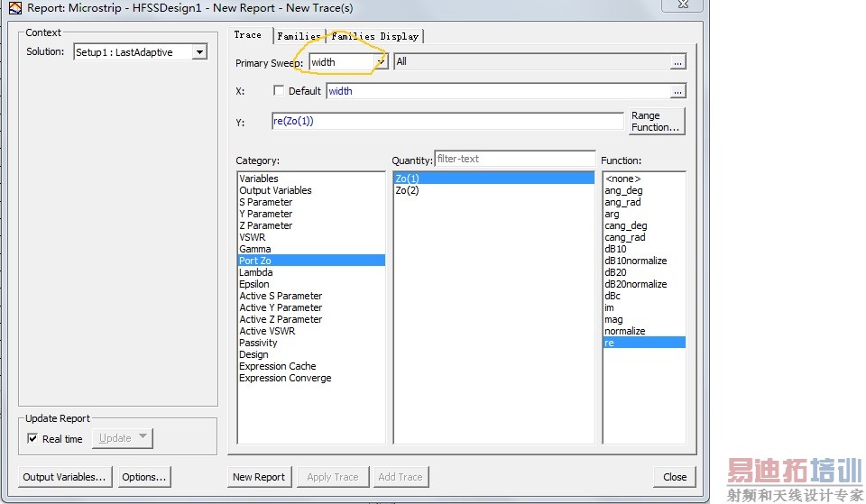
Task: Select Zo(2) in the Quantity list
Action: (407, 190)
